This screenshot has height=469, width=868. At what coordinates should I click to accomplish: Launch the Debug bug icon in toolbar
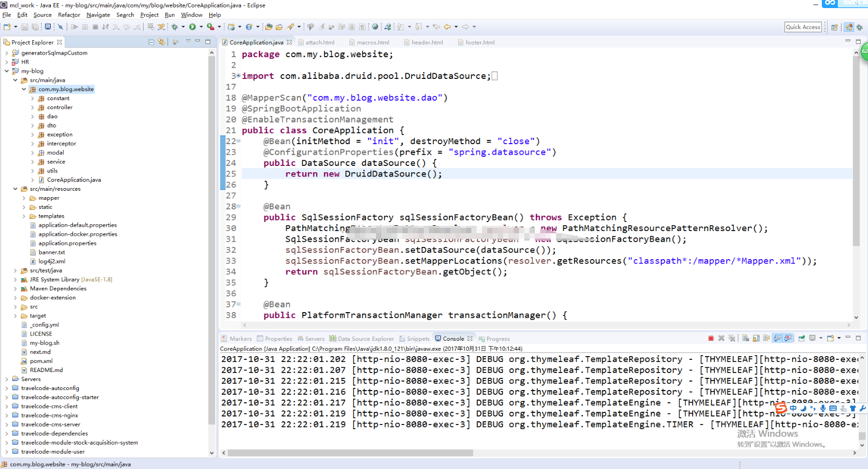point(174,26)
